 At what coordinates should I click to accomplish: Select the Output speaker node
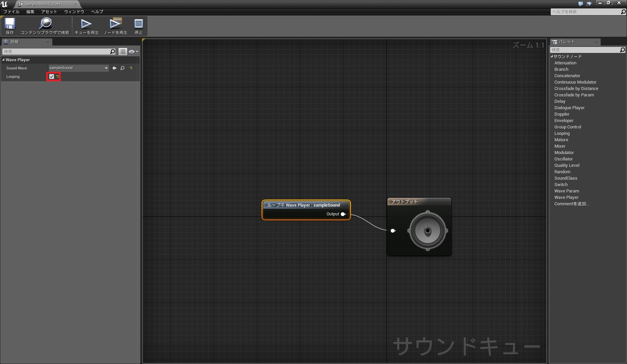click(x=419, y=226)
